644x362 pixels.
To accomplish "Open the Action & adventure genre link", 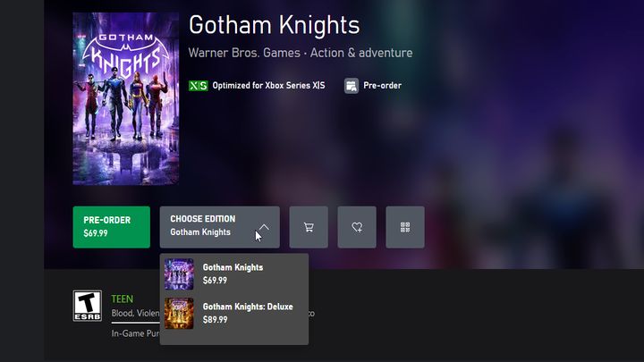I will click(361, 53).
